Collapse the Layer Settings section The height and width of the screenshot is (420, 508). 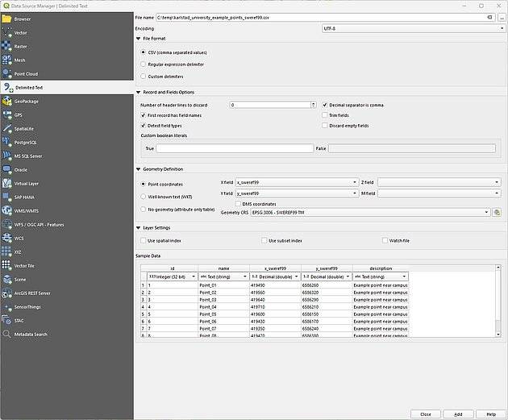[139, 228]
